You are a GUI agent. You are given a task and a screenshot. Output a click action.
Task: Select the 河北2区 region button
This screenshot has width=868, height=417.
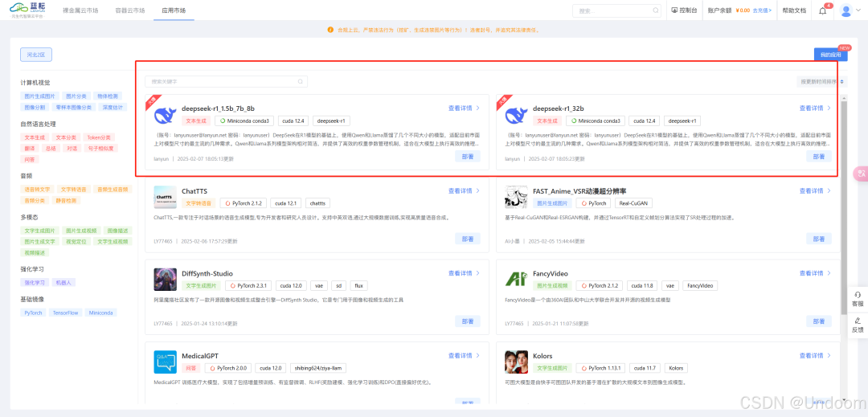coord(36,54)
